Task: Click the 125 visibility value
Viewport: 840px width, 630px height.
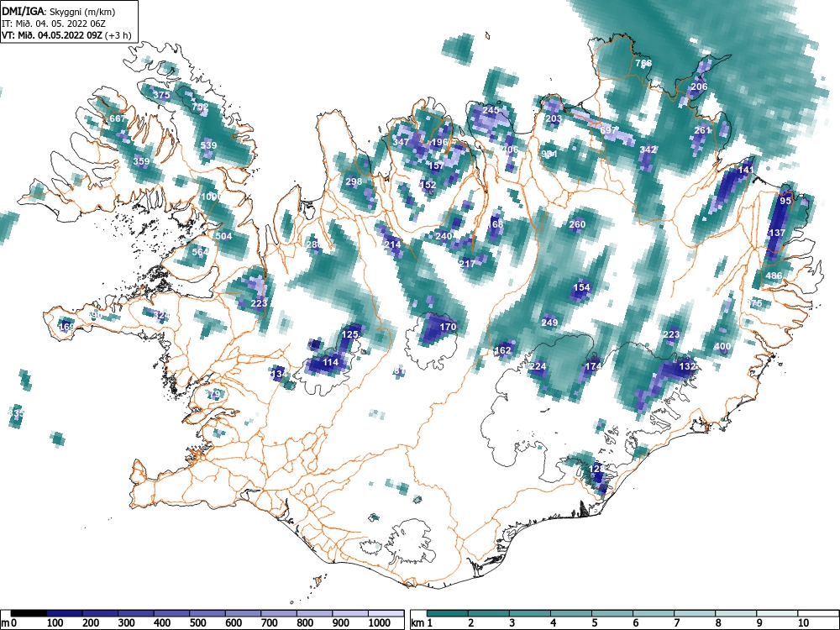Action: tap(349, 335)
